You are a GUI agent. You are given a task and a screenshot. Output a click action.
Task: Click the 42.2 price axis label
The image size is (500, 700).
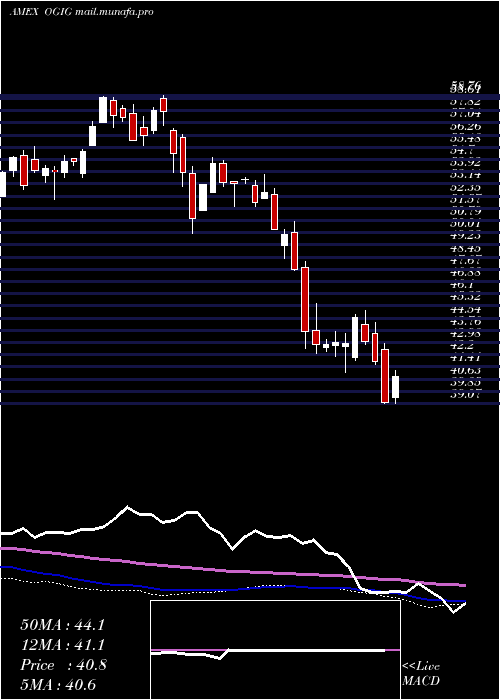click(462, 346)
